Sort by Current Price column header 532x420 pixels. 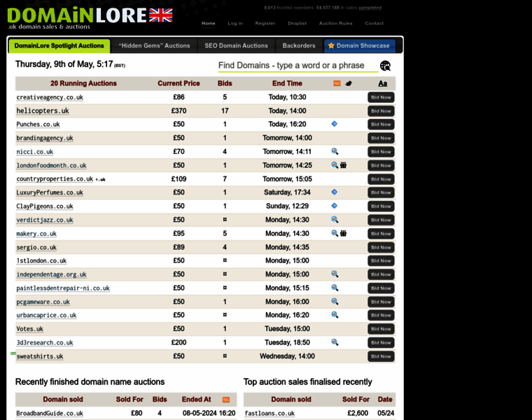178,83
